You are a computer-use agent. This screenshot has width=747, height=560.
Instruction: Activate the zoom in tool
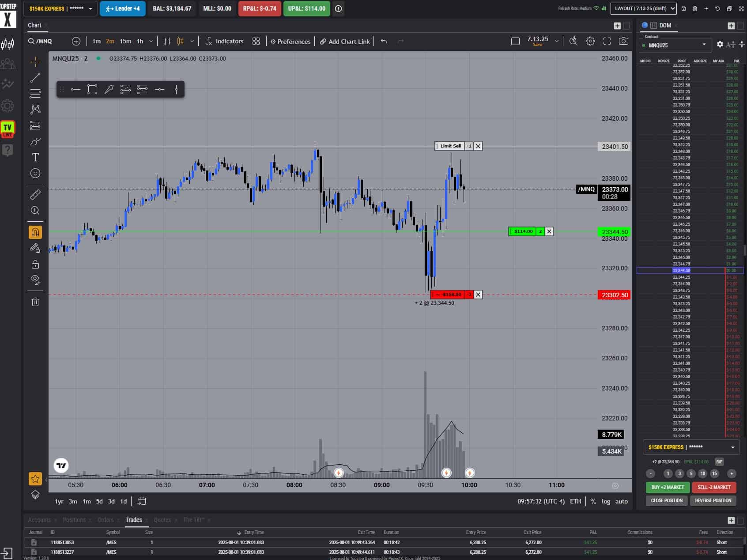[x=35, y=211]
